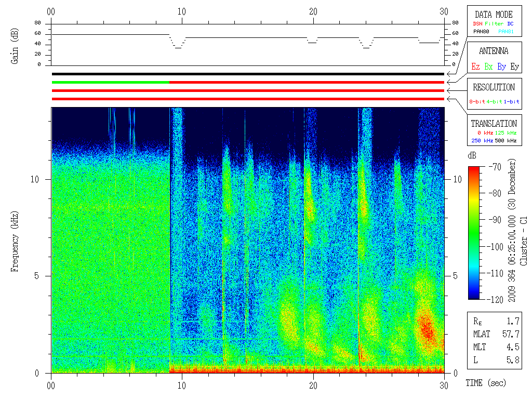This screenshot has width=532, height=399.
Task: Click the 500 kHz translation label
Action: pyautogui.click(x=506, y=140)
